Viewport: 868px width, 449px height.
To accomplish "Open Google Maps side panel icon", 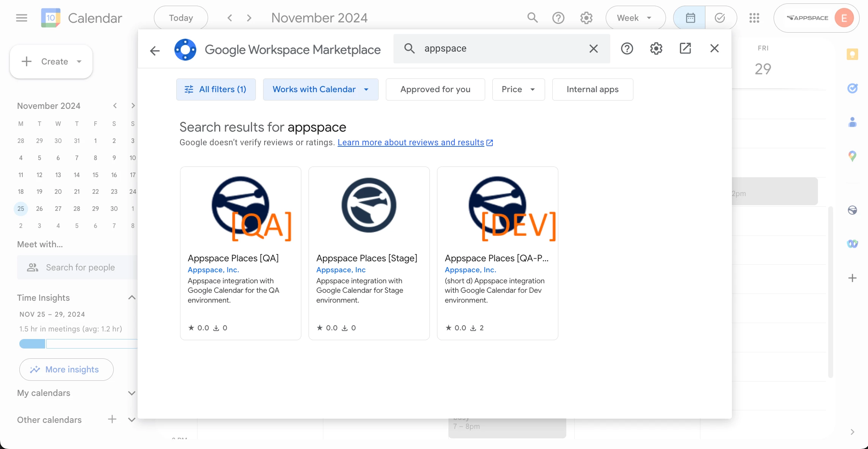I will click(x=852, y=156).
